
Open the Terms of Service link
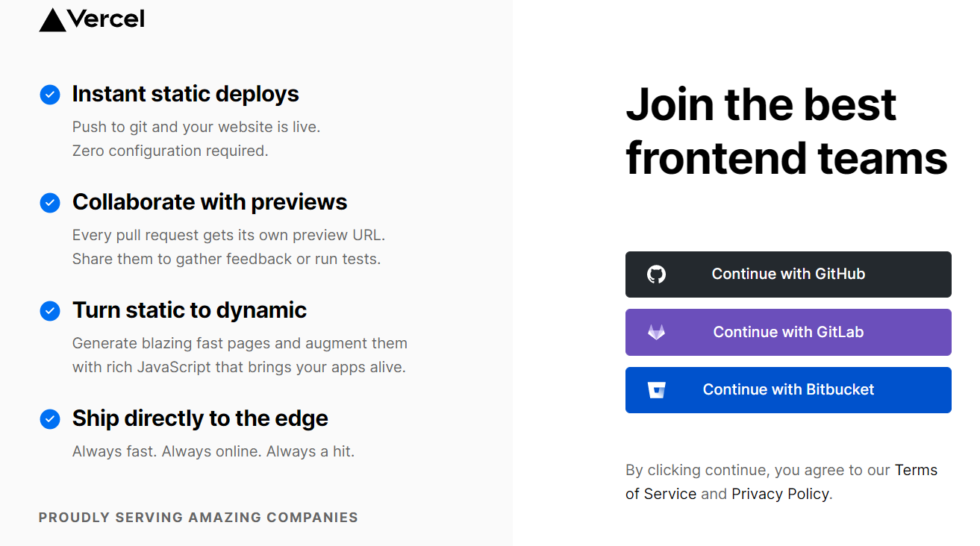tap(915, 470)
